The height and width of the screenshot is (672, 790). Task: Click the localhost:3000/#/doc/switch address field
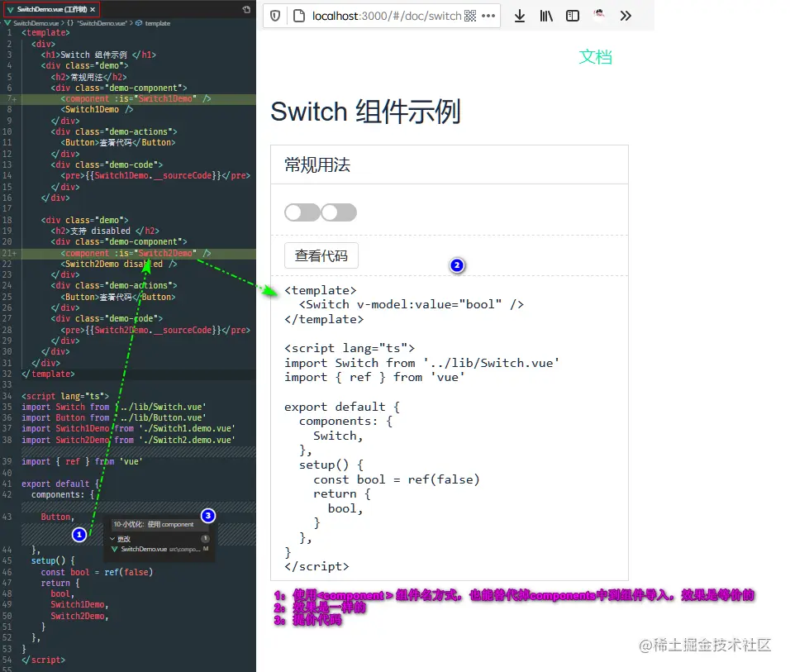click(x=387, y=17)
